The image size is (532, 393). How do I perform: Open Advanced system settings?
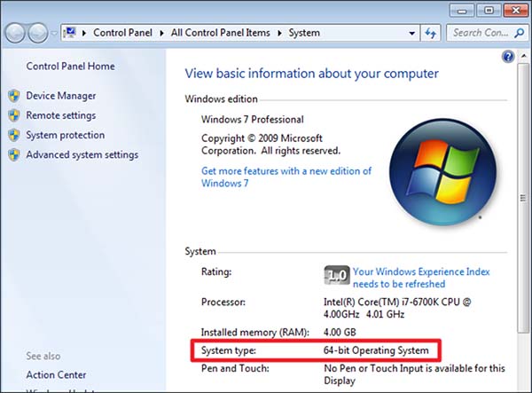(x=82, y=155)
